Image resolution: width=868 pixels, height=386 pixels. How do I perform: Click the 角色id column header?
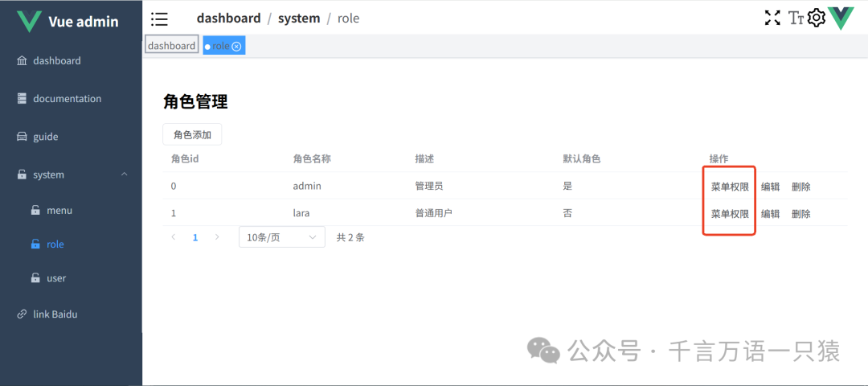click(185, 159)
